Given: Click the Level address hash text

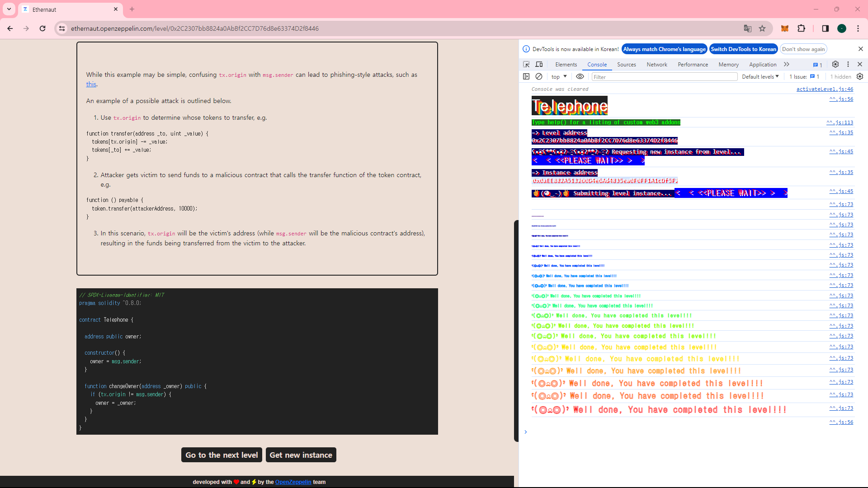Looking at the screenshot, I should [604, 141].
